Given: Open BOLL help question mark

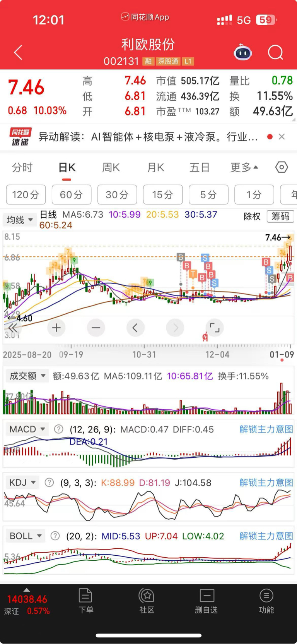Looking at the screenshot, I should click(55, 536).
